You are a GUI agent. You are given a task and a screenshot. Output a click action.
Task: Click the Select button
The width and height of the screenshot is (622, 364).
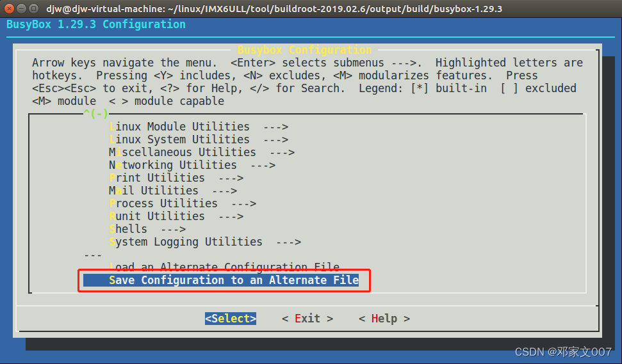tap(231, 319)
